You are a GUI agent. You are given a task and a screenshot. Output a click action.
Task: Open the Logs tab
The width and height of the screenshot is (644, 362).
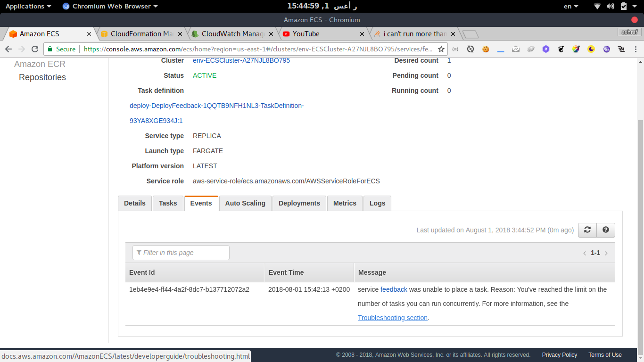point(378,203)
